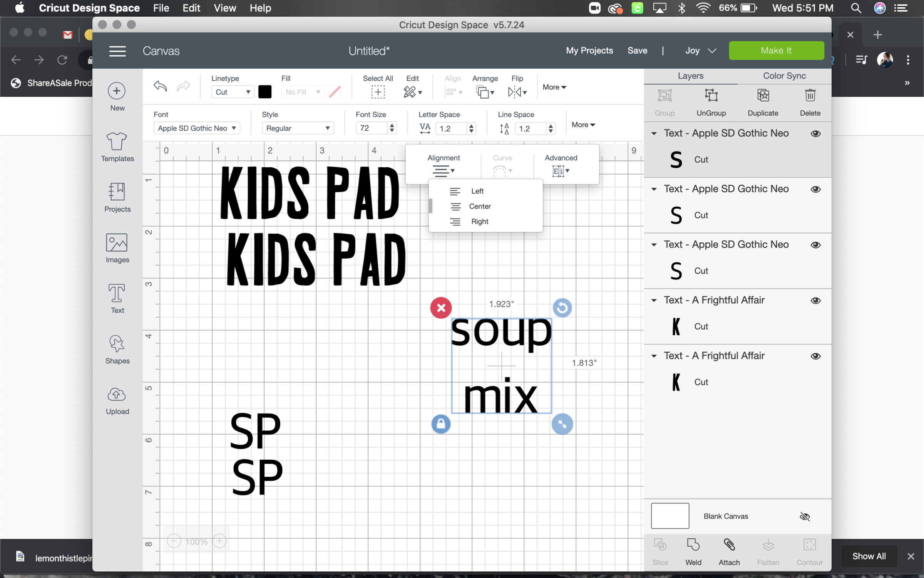The width and height of the screenshot is (924, 578).
Task: Open the View menu in menu bar
Action: [x=225, y=8]
